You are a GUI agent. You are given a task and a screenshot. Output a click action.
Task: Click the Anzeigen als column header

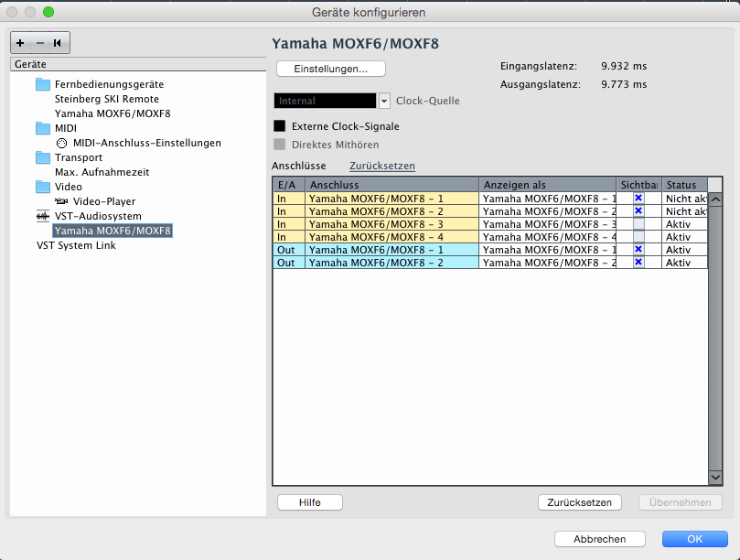coord(548,185)
